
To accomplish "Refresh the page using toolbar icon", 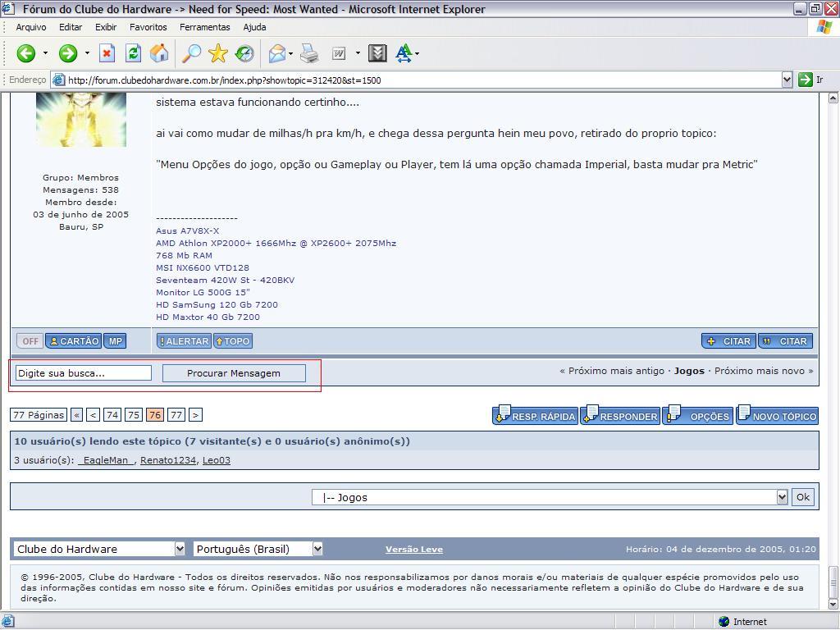I will (133, 53).
